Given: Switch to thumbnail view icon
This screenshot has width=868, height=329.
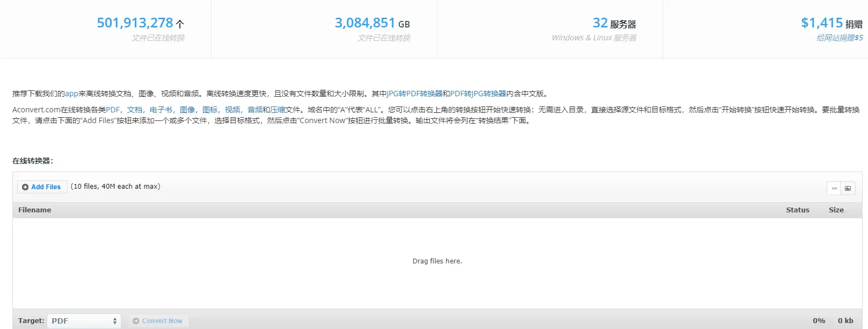Looking at the screenshot, I should tap(848, 188).
